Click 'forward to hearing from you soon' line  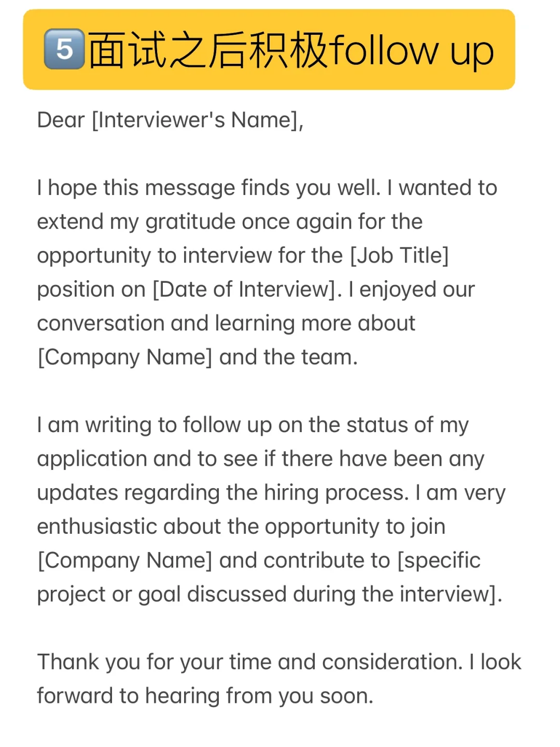pyautogui.click(x=205, y=696)
